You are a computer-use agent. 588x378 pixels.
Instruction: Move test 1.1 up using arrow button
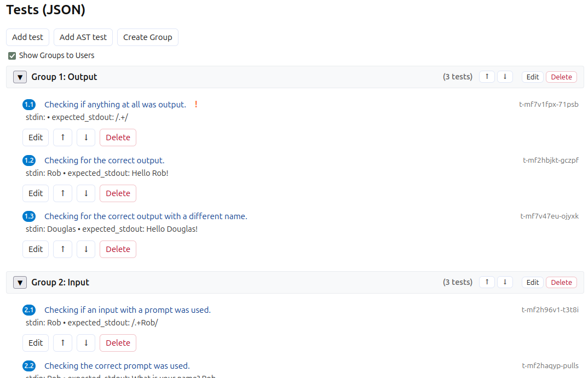click(x=62, y=138)
